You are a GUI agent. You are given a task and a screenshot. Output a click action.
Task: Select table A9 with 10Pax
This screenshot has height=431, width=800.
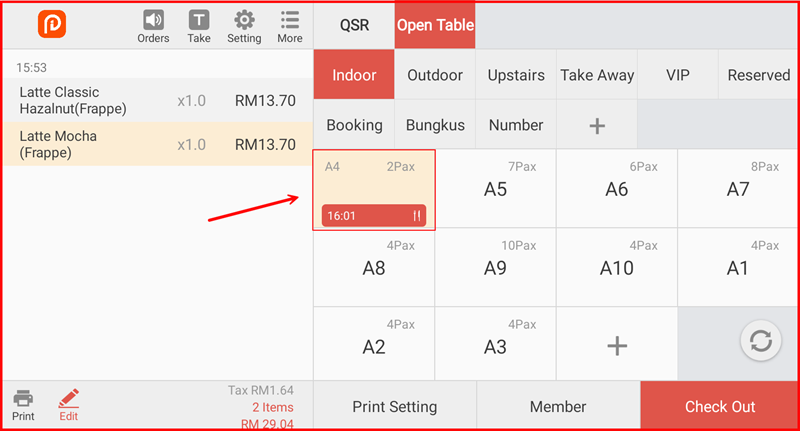coord(495,268)
